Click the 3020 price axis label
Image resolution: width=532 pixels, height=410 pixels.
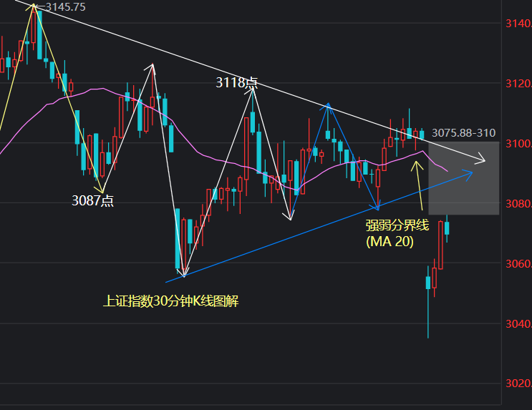click(x=518, y=384)
